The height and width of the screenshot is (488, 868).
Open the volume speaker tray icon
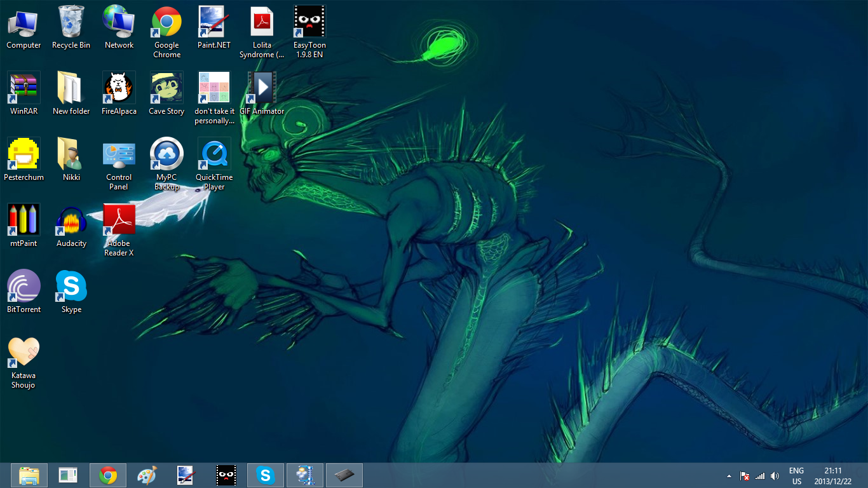[x=775, y=476]
